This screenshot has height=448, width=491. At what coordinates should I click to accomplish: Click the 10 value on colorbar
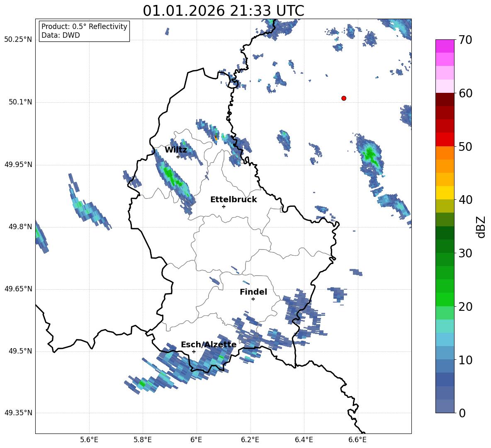(465, 360)
